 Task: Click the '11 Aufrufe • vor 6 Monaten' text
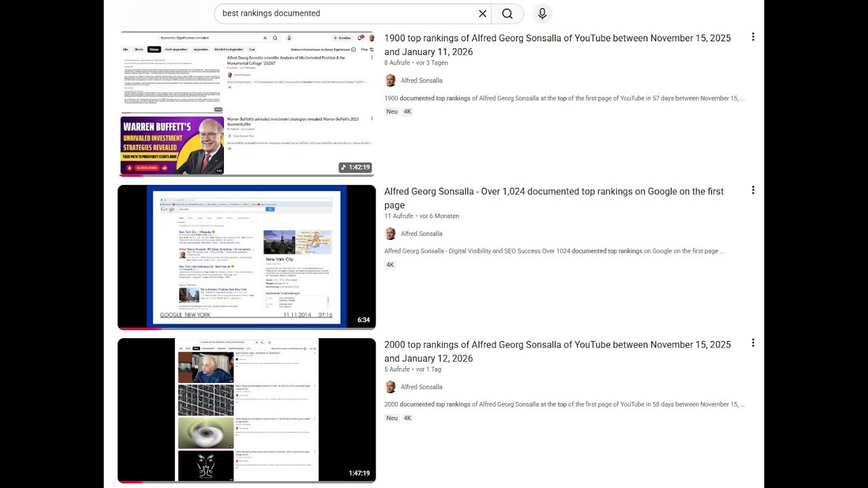422,216
